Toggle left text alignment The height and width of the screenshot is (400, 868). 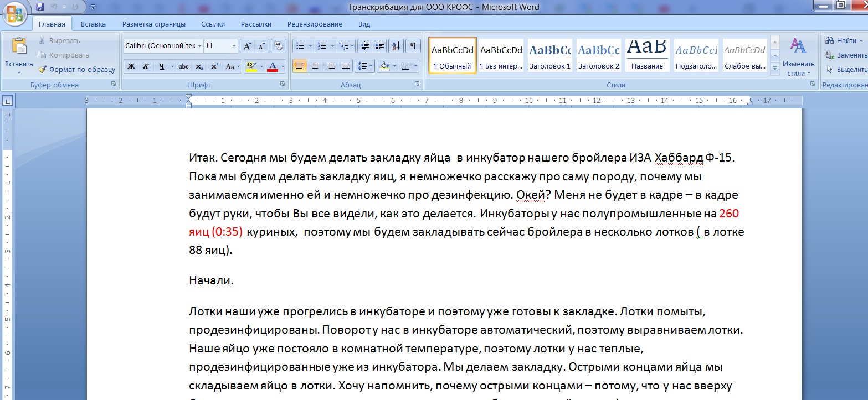(300, 66)
